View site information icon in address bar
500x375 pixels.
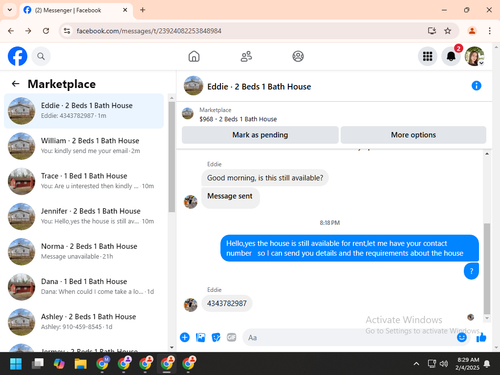tap(67, 31)
